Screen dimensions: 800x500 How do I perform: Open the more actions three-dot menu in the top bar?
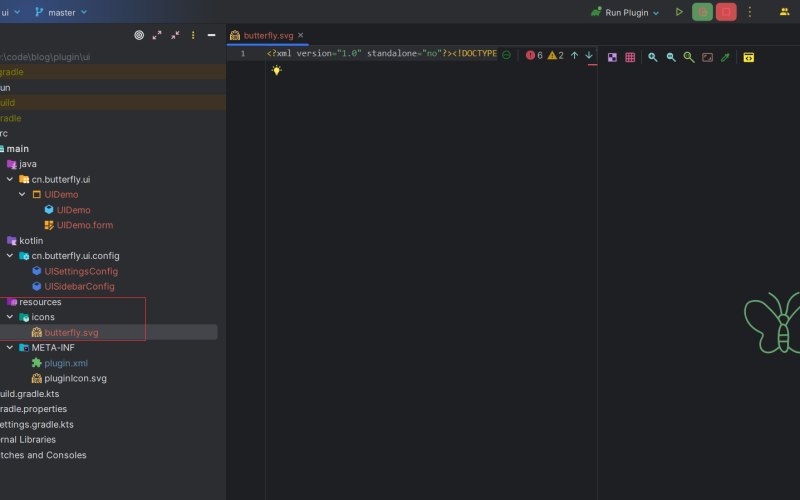749,12
